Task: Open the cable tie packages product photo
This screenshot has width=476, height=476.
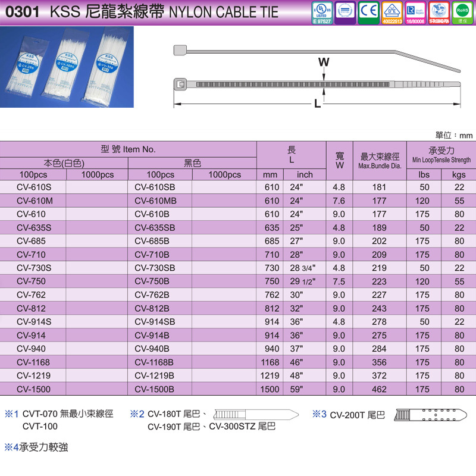Action: [67, 67]
